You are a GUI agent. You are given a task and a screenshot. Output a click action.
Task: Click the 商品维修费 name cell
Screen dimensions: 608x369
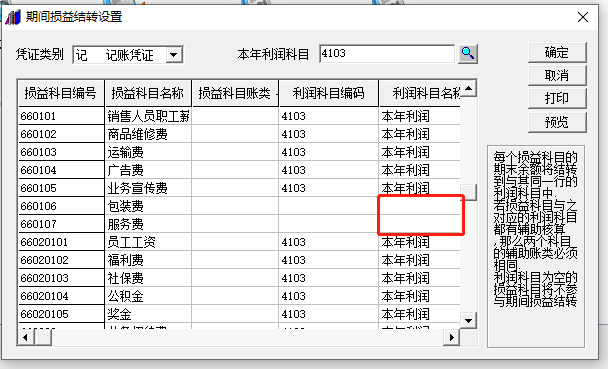[x=148, y=134]
